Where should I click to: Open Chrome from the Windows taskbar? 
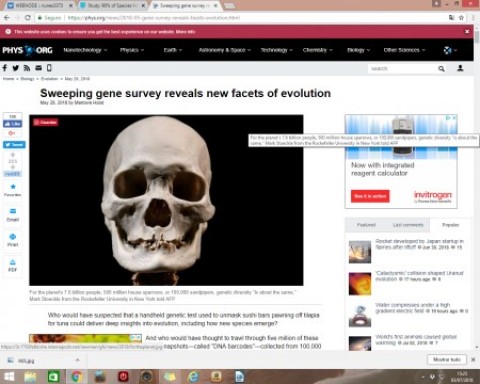pyautogui.click(x=76, y=377)
